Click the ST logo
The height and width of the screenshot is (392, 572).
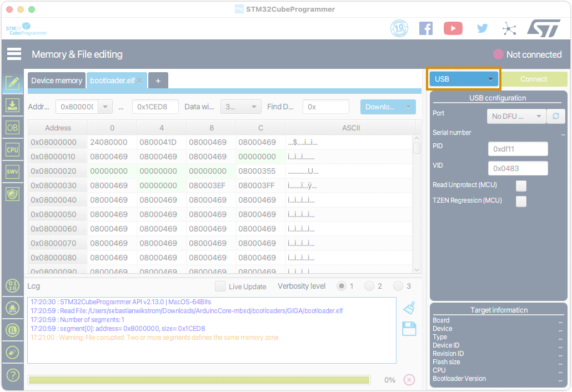click(544, 28)
